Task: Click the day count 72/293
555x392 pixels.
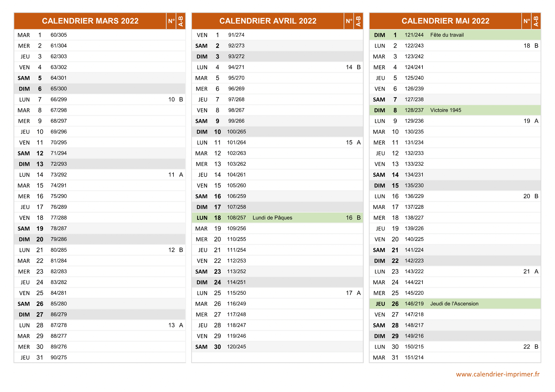Action: pyautogui.click(x=59, y=164)
